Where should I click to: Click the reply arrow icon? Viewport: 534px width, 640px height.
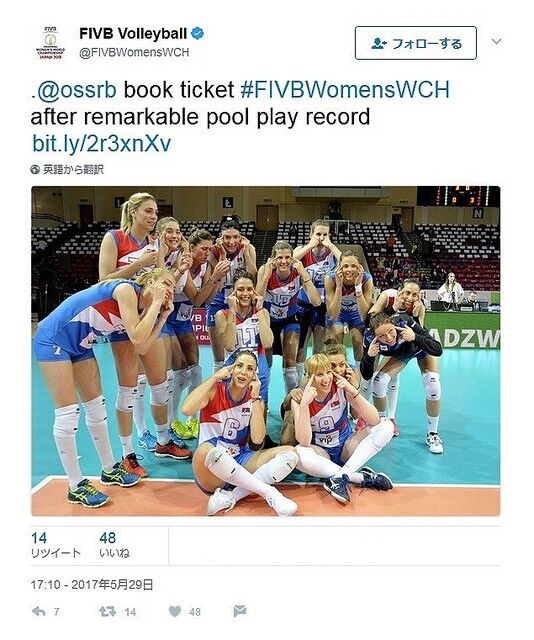pyautogui.click(x=39, y=611)
